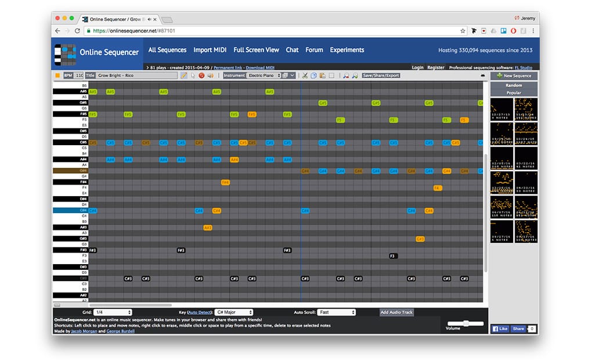Image resolution: width=592 pixels, height=364 pixels.
Task: Click the clipboard paste icon
Action: point(322,75)
